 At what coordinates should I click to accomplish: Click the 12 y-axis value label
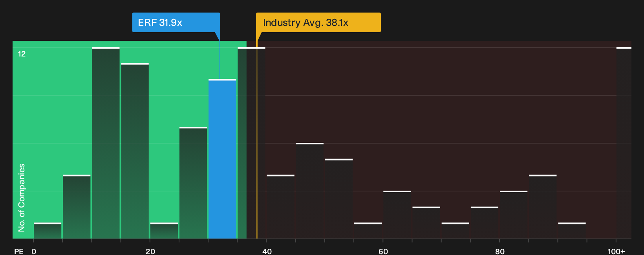coord(22,54)
